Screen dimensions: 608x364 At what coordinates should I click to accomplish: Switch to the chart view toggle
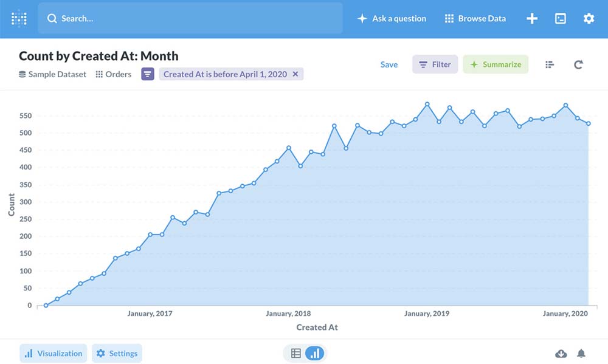coord(314,353)
